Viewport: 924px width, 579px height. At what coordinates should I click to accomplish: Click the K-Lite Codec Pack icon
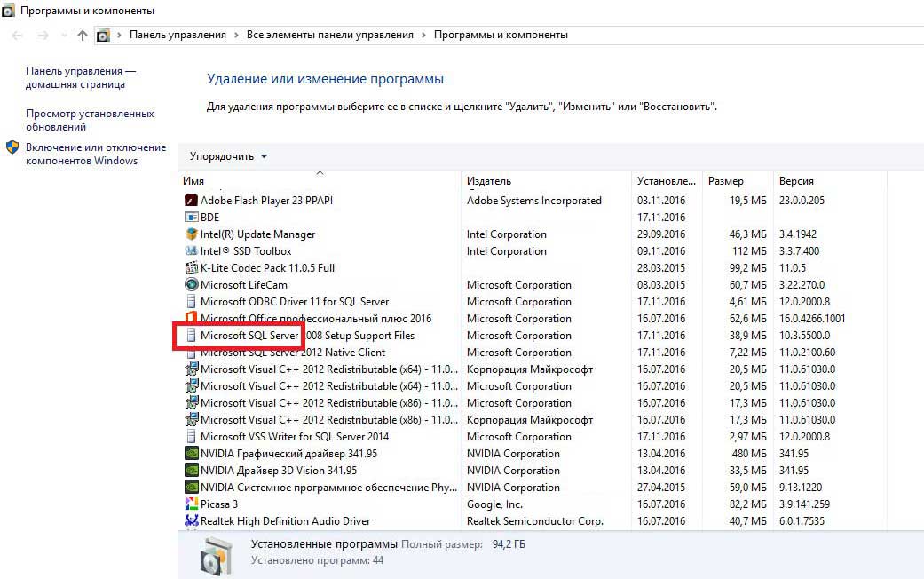click(191, 267)
